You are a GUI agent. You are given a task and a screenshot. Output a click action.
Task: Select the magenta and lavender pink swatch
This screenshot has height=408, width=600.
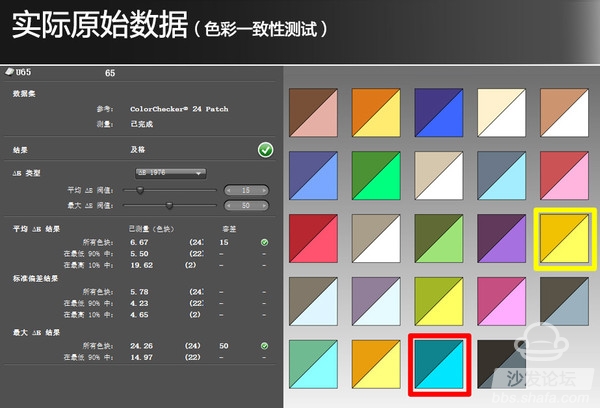pyautogui.click(x=502, y=302)
